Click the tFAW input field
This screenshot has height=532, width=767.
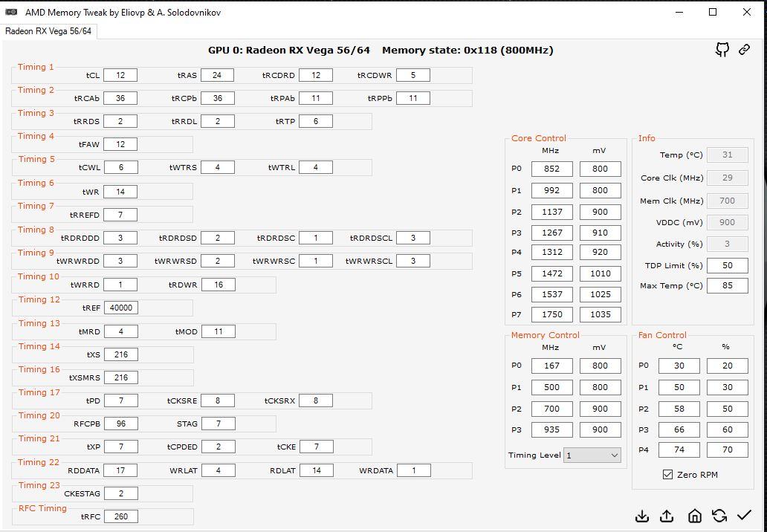(120, 144)
